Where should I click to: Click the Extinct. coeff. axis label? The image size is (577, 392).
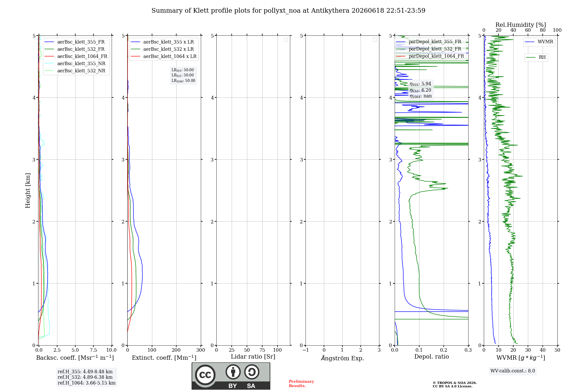164,358
